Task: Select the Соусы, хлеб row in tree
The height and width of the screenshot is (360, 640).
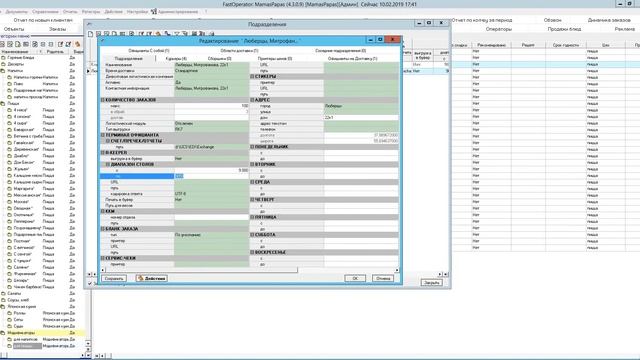Action: click(41, 300)
